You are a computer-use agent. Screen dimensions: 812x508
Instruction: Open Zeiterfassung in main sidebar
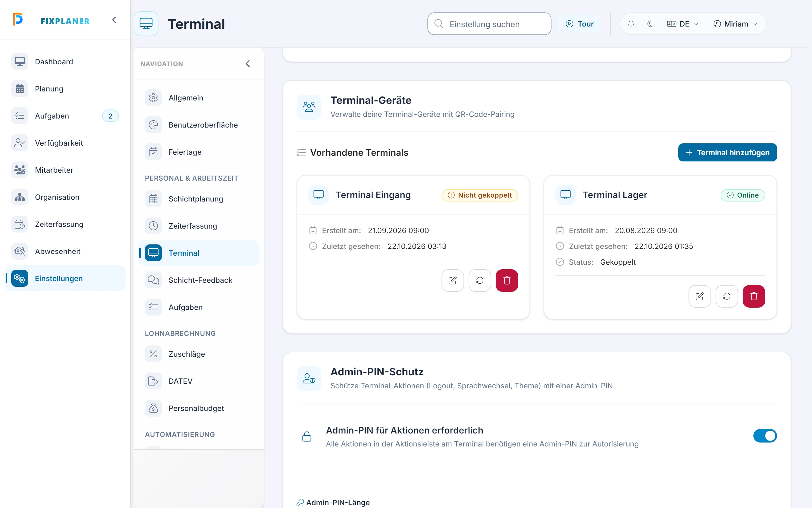[65, 224]
